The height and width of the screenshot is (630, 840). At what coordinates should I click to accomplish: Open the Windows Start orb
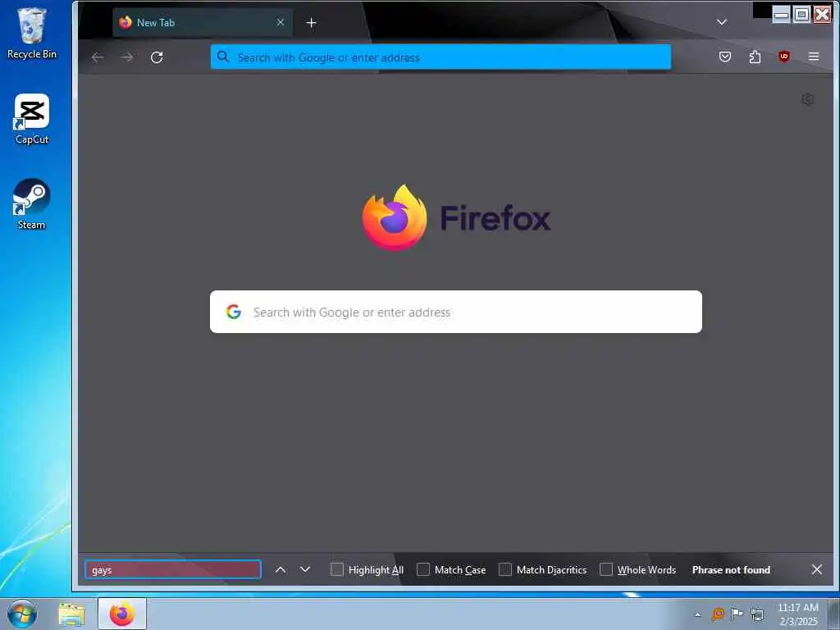coord(22,614)
